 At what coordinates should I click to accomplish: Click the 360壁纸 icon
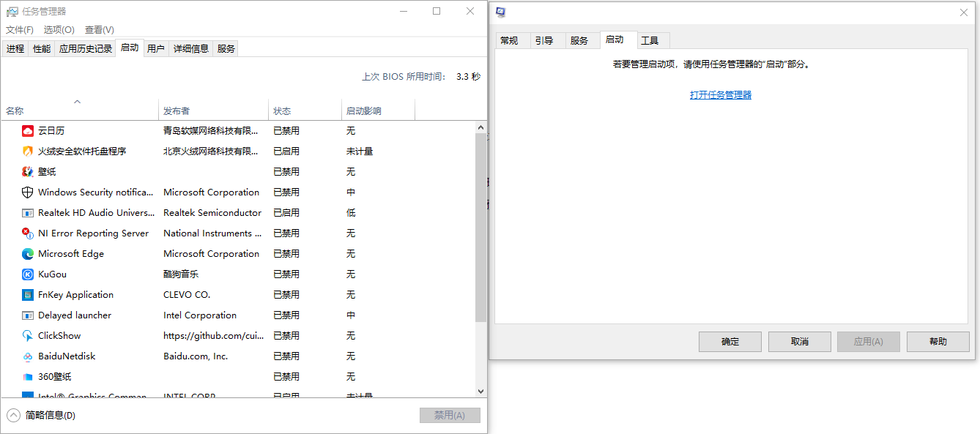28,377
